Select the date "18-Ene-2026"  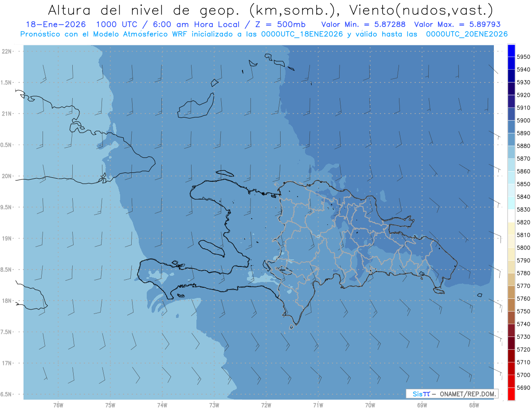(56, 25)
